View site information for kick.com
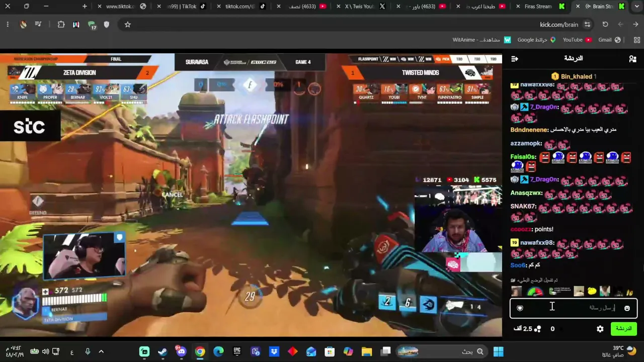644x362 pixels. [x=587, y=24]
